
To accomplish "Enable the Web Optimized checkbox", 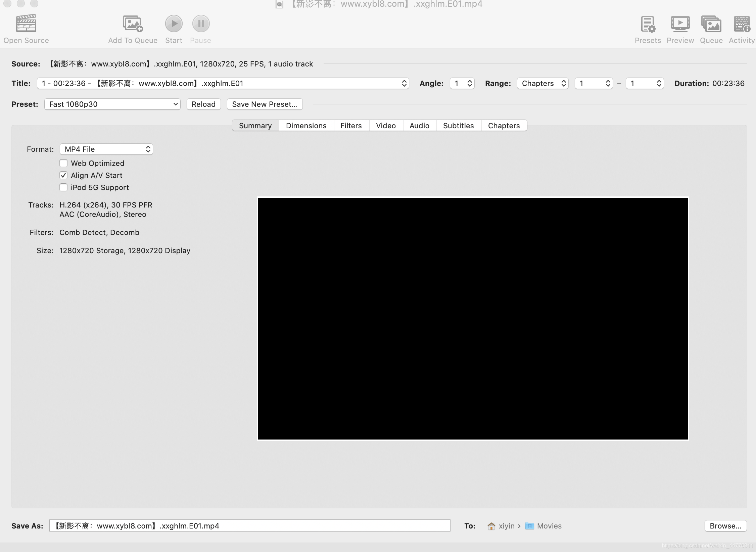I will pyautogui.click(x=63, y=163).
